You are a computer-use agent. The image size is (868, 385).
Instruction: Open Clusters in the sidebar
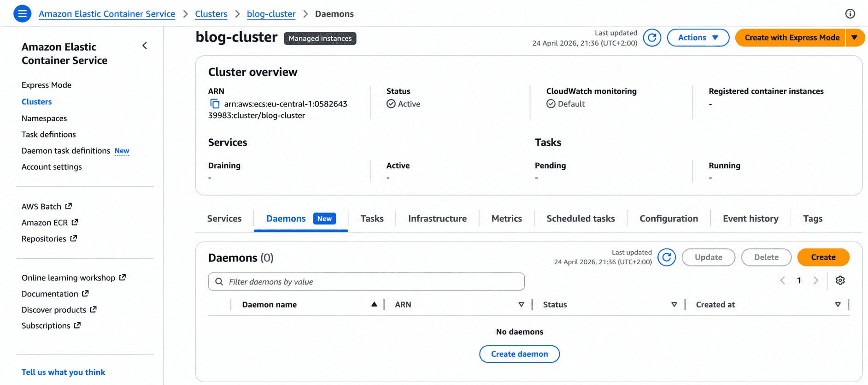[x=37, y=102]
